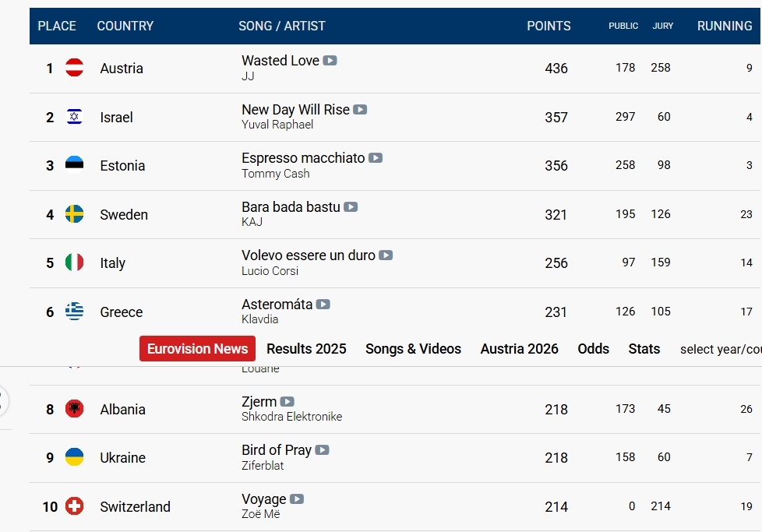Sort table by Points column
This screenshot has width=762, height=532.
549,26
